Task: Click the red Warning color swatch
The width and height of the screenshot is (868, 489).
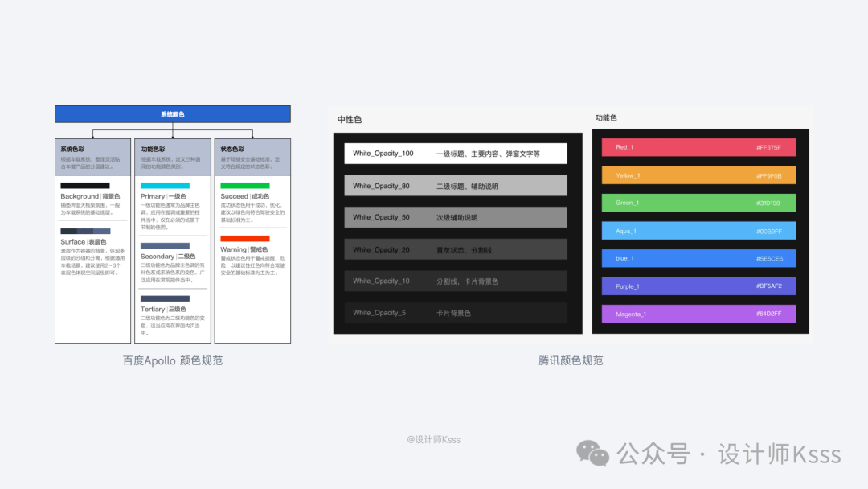Action: pyautogui.click(x=244, y=239)
